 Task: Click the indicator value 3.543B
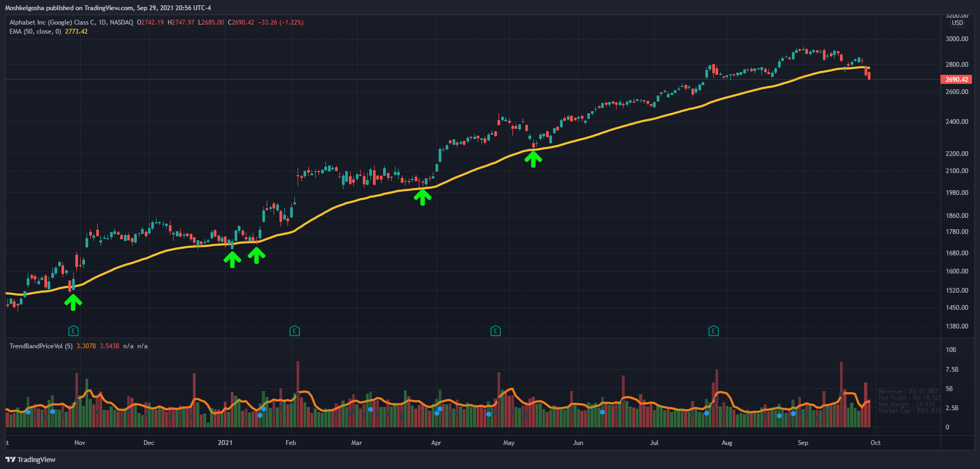pos(110,346)
